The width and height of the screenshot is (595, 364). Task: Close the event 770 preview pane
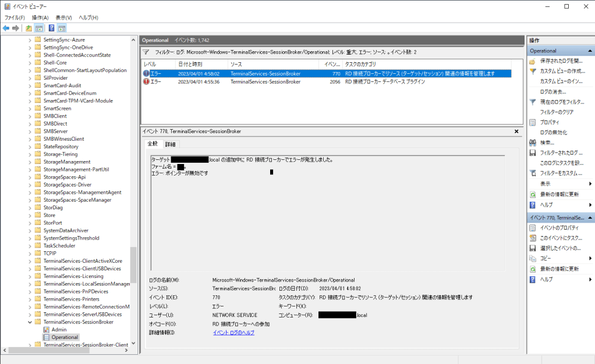click(516, 131)
